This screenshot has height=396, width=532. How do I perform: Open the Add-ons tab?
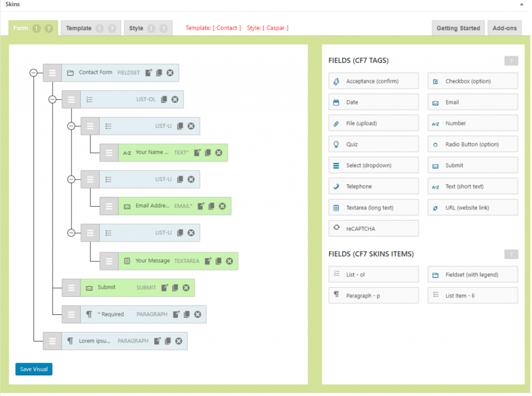coord(504,28)
